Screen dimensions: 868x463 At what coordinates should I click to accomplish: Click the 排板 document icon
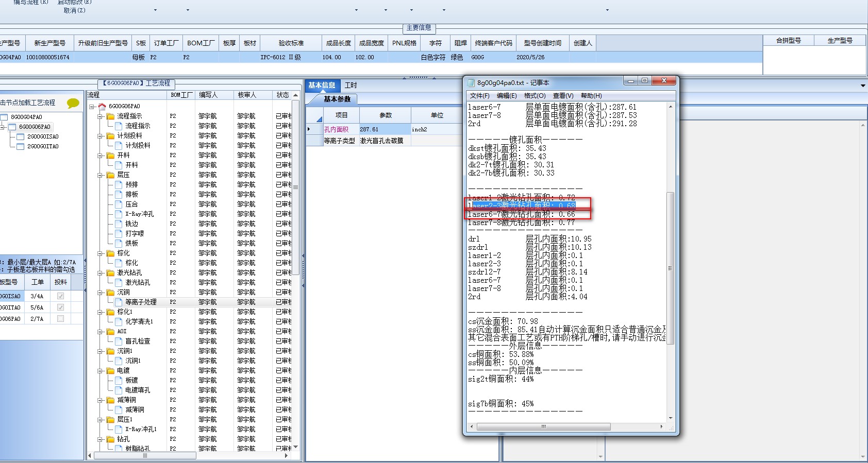click(119, 195)
